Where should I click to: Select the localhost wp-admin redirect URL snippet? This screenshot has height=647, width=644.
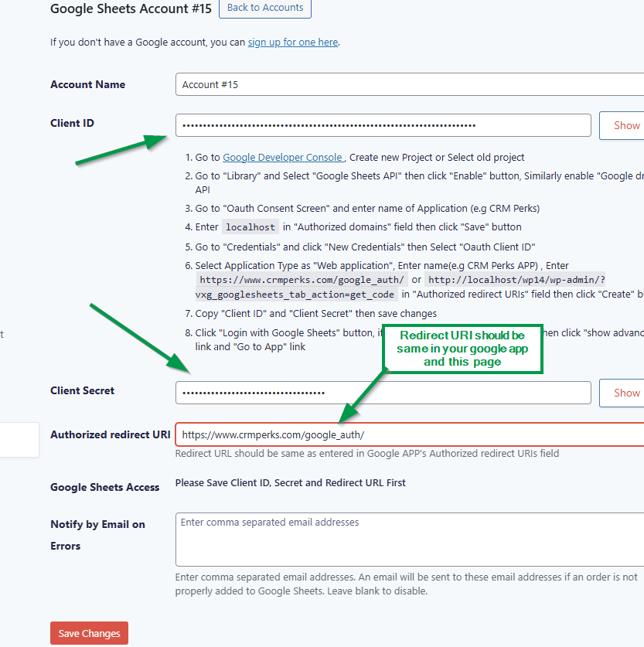400,288
